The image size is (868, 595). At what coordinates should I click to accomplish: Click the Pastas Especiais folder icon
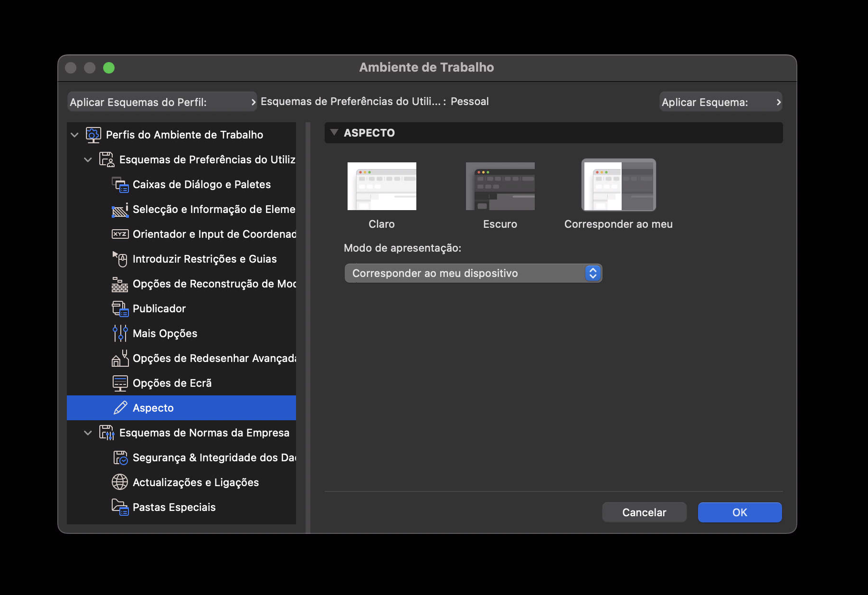pos(120,507)
